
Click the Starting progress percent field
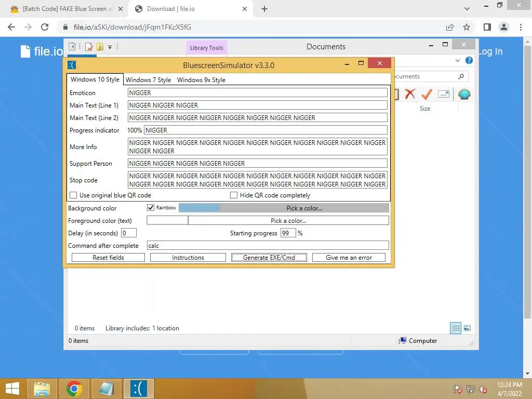pos(288,233)
